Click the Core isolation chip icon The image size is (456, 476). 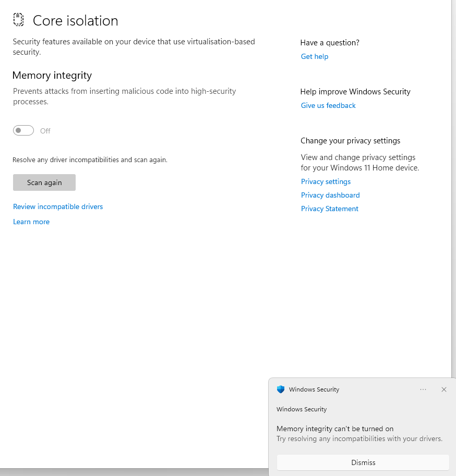click(x=19, y=20)
